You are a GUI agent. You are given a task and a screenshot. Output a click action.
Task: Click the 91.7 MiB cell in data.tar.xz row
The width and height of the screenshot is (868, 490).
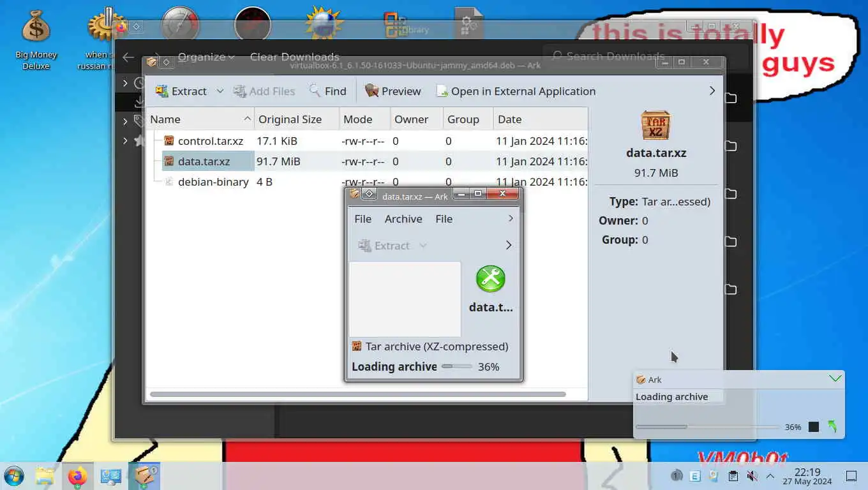click(x=278, y=161)
